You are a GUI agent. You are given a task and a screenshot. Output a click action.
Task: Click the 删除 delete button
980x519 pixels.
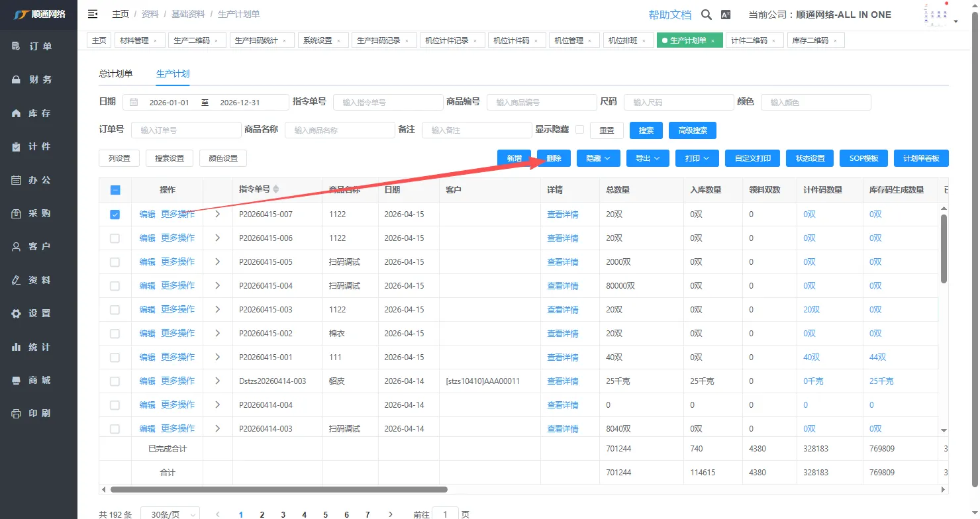(x=554, y=158)
